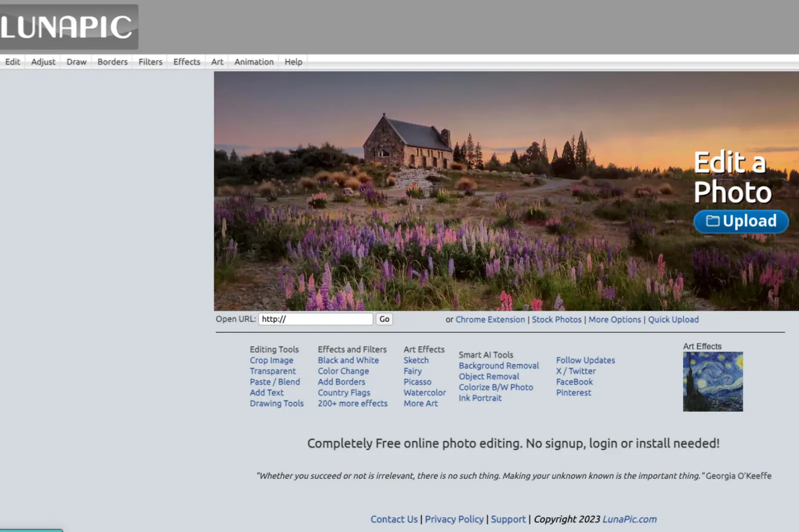799x532 pixels.
Task: Choose the Picasso art effect
Action: point(417,382)
